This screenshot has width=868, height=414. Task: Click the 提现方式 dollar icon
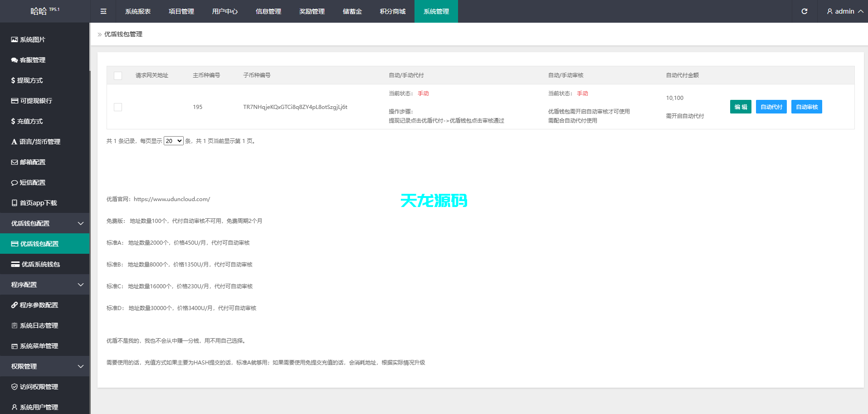[x=13, y=80]
